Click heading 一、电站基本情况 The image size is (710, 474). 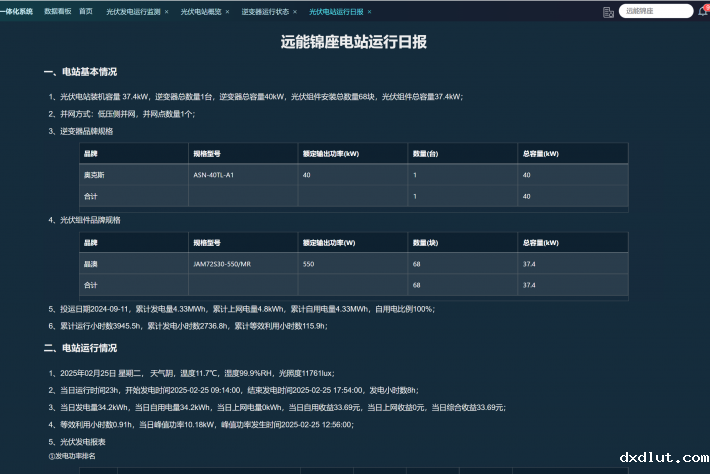coord(80,72)
